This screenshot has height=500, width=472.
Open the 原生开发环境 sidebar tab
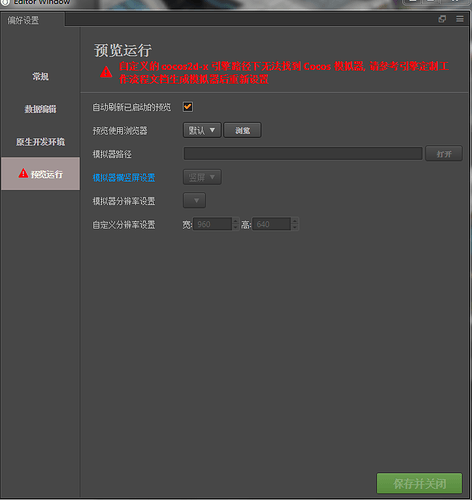(x=40, y=141)
